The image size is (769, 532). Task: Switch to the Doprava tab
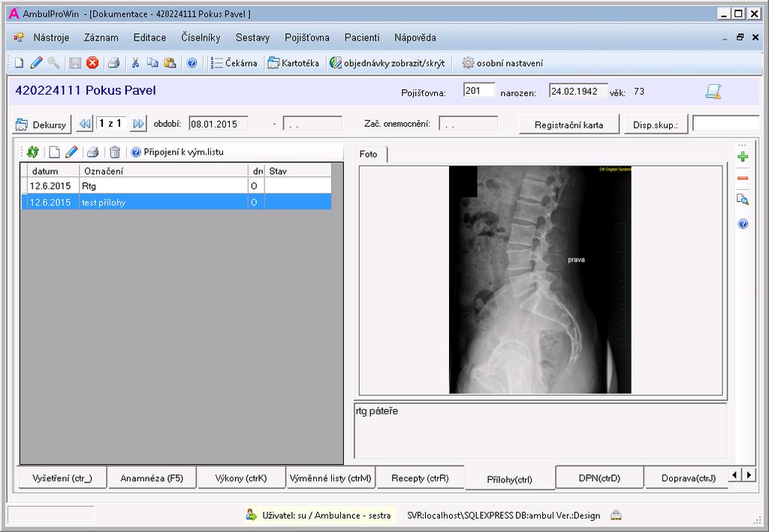[689, 478]
